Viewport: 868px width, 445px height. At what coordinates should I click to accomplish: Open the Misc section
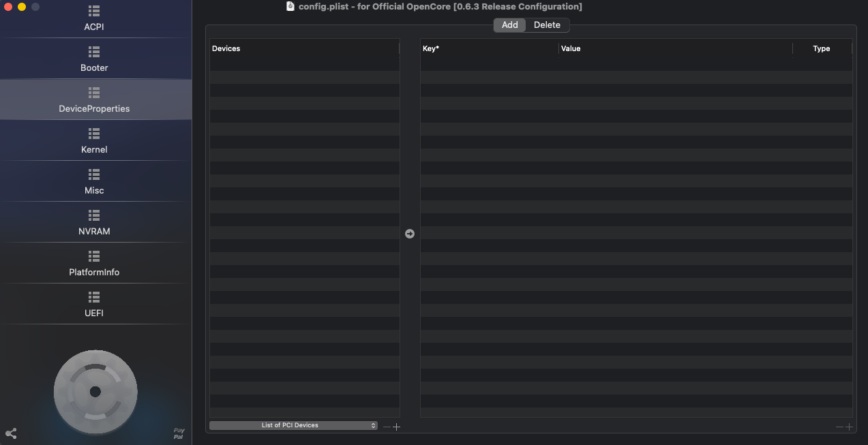pos(94,183)
